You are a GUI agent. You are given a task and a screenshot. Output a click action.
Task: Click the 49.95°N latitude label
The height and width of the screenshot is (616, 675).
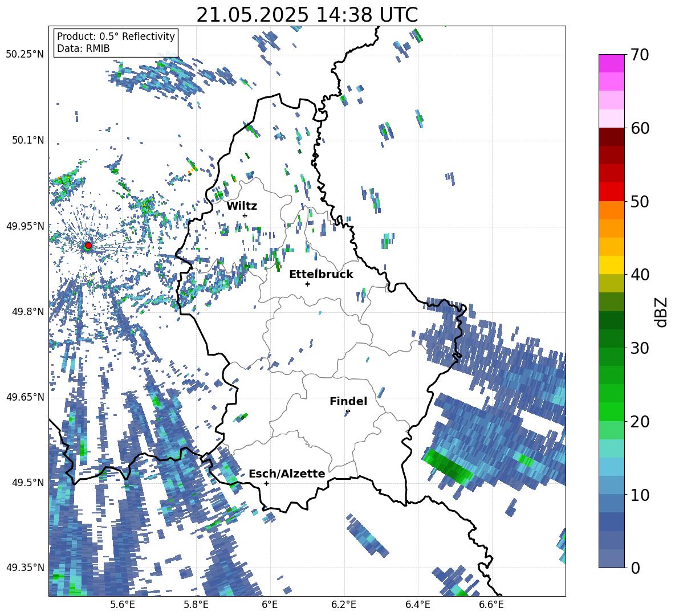click(x=25, y=226)
